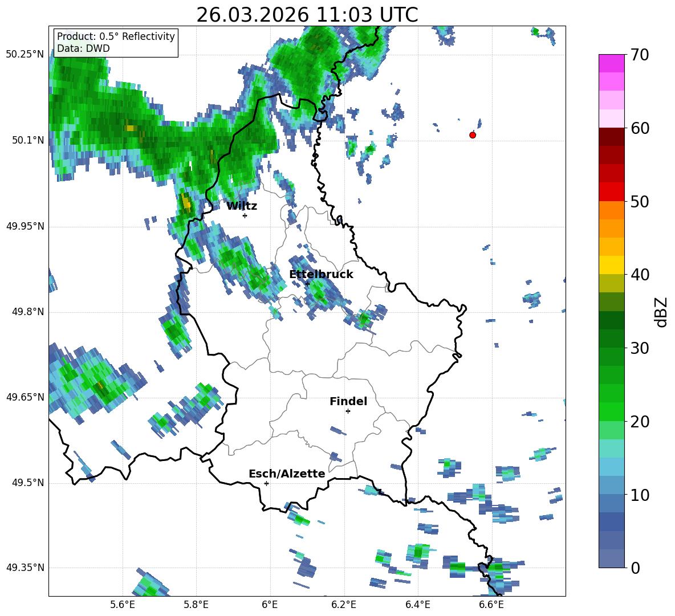
Task: Click the title '26.03.2026 11:03 UTC'
Action: tap(307, 15)
